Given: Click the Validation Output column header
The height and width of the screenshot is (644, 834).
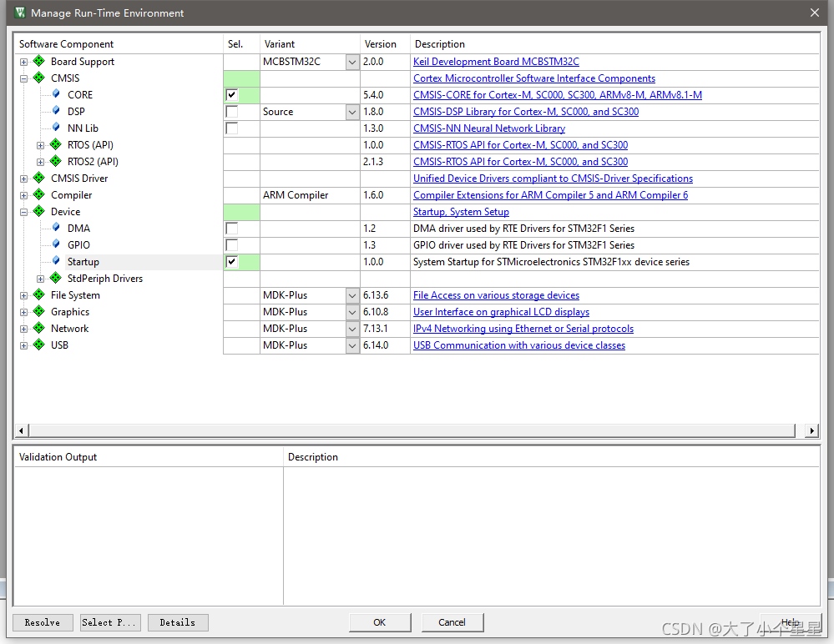Looking at the screenshot, I should pyautogui.click(x=149, y=457).
